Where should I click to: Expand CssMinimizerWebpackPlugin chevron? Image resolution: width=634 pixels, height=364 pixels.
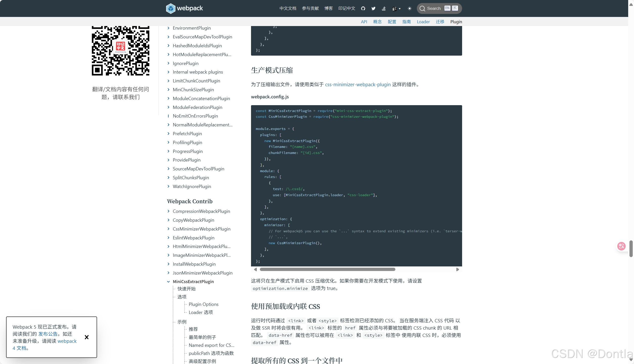point(168,229)
